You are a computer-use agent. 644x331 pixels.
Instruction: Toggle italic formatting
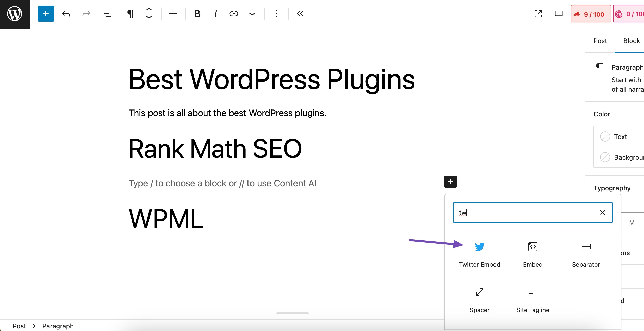[x=215, y=14]
